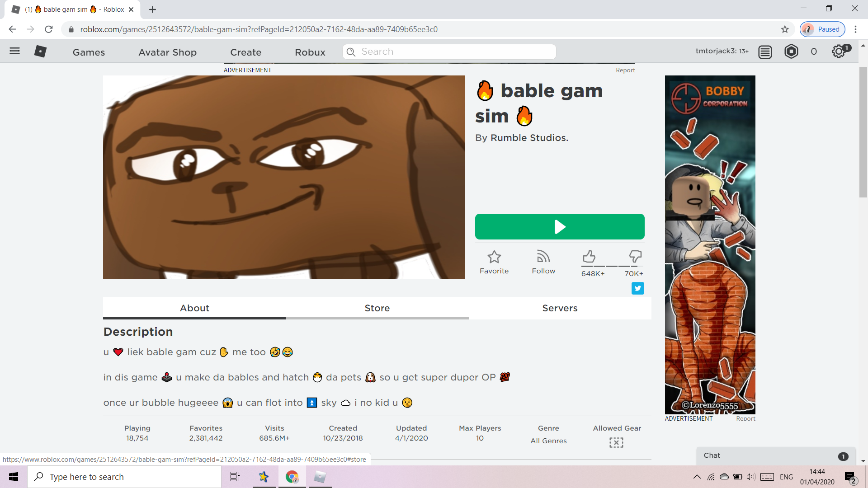The width and height of the screenshot is (868, 488).
Task: Open Rumble Studios creator link
Action: click(x=529, y=138)
